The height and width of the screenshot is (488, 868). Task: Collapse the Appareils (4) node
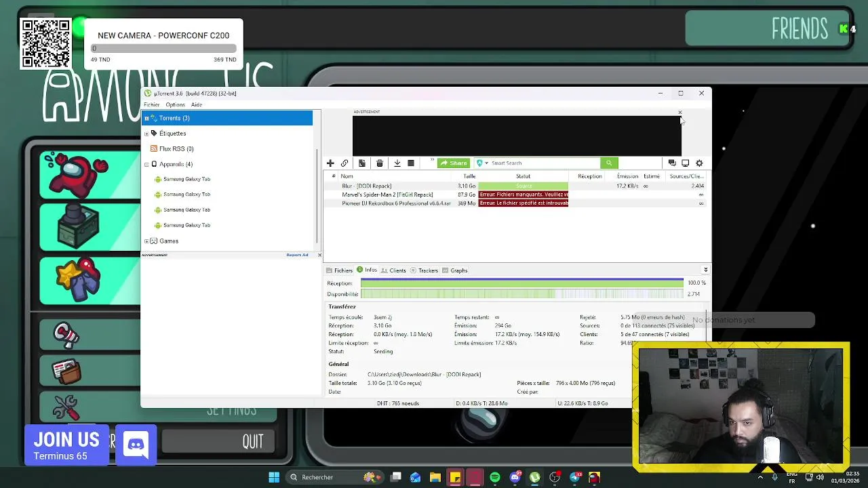146,164
